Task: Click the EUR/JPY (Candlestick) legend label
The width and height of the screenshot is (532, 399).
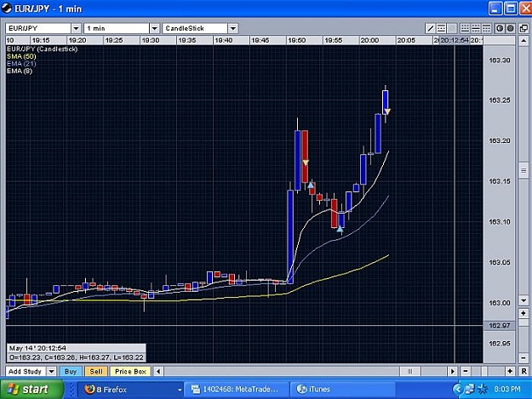Action: (42, 49)
